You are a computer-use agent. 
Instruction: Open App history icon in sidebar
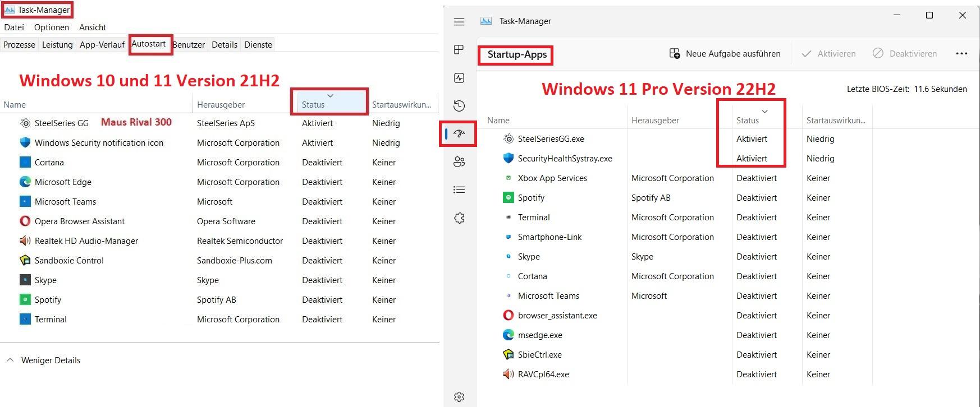459,106
